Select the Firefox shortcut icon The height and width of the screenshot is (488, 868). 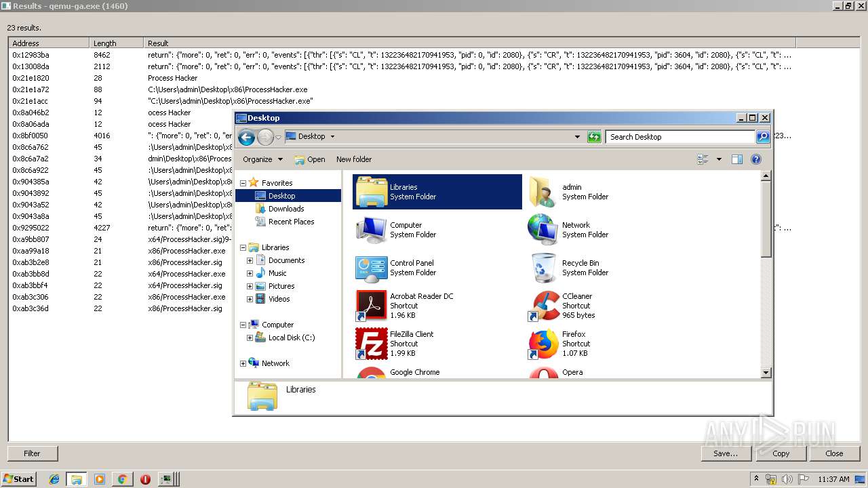pyautogui.click(x=543, y=344)
